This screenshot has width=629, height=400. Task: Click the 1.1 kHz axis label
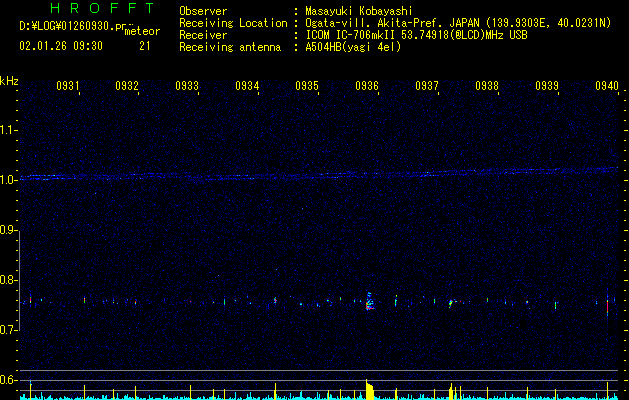point(9,130)
